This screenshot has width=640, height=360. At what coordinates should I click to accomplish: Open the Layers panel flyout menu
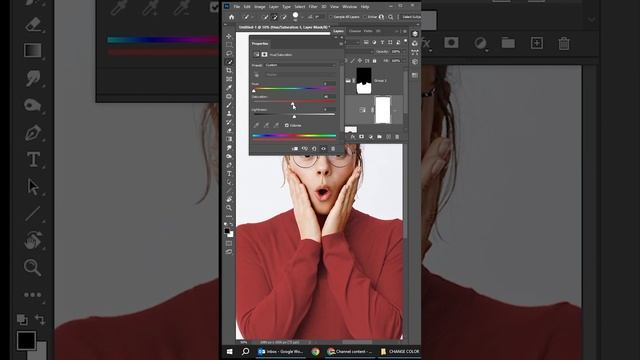tap(404, 31)
